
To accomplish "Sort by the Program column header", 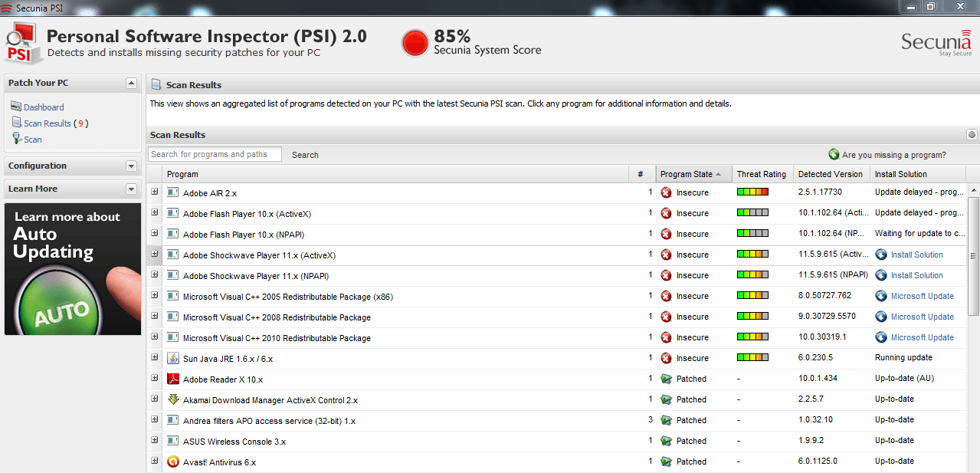I will click(395, 174).
